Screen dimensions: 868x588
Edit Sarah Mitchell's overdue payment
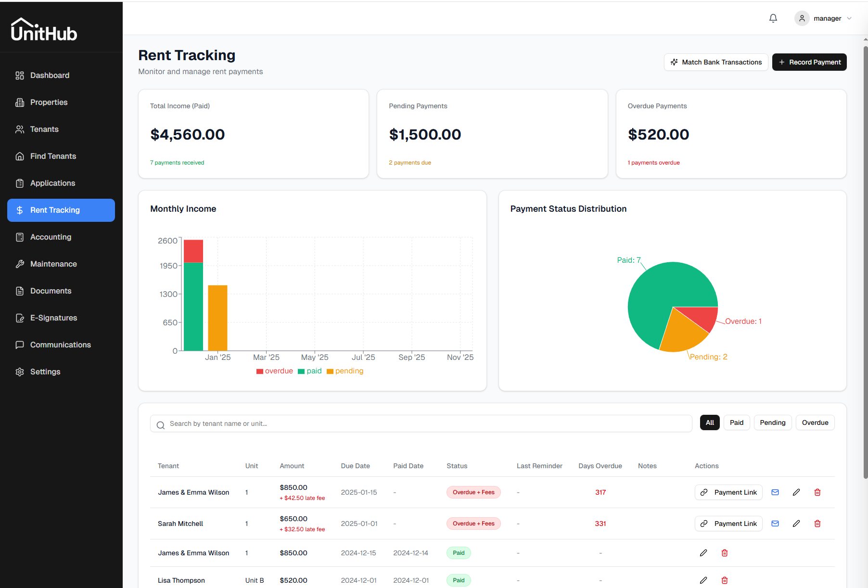click(x=796, y=524)
